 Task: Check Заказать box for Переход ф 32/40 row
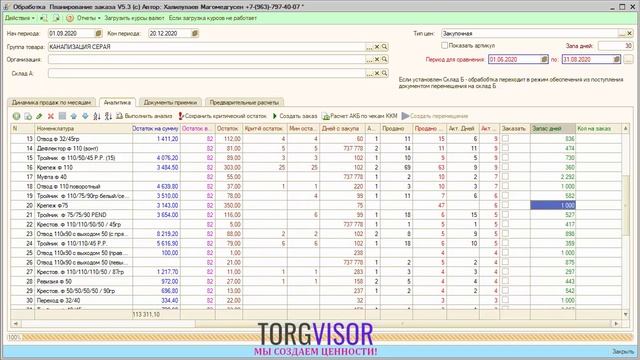click(505, 300)
